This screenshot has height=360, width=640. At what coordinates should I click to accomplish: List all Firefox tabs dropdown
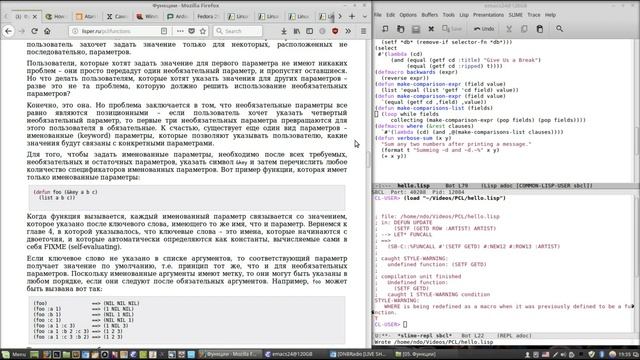pos(364,16)
